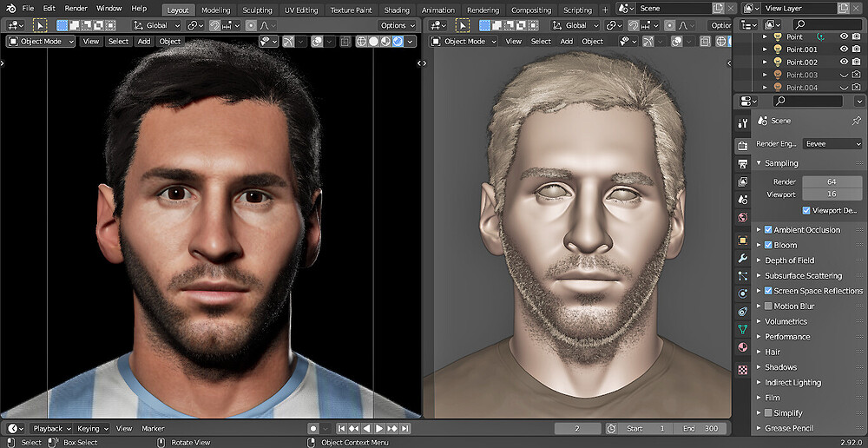Click the pin icon next to Scene
This screenshot has width=868, height=448.
pos(856,121)
